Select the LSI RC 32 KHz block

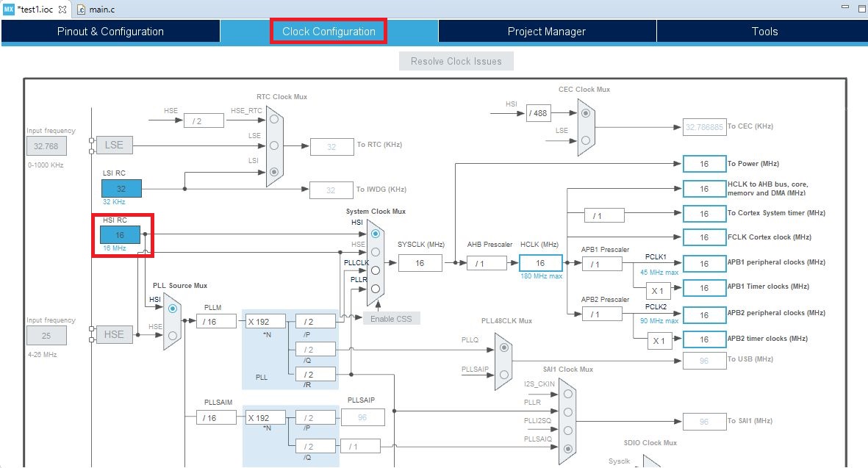[121, 188]
